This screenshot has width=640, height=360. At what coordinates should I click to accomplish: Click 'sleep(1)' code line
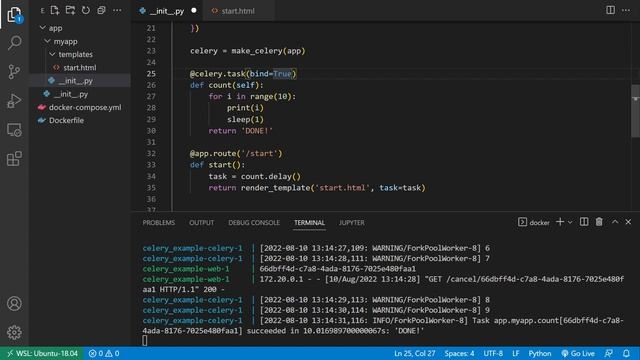(245, 120)
